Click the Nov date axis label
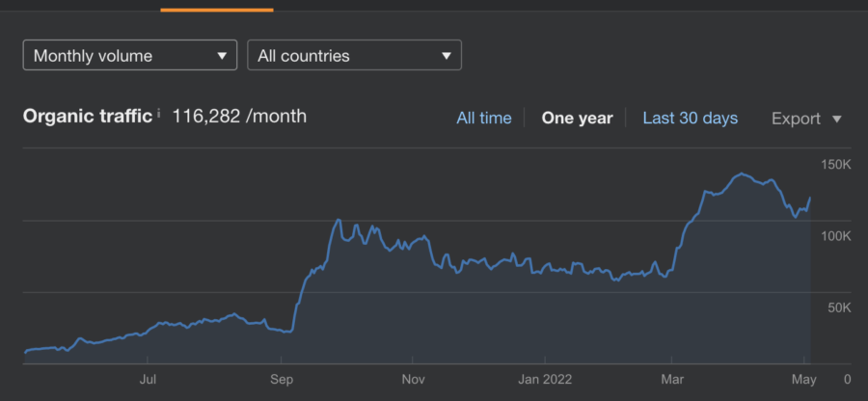Viewport: 868px width, 401px height. coord(413,379)
